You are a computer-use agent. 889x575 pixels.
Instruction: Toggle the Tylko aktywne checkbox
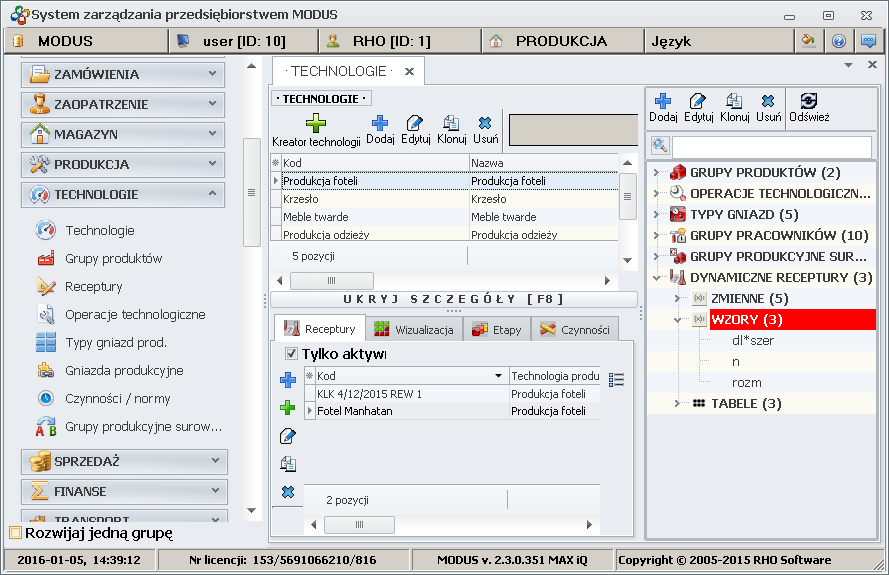tap(292, 354)
